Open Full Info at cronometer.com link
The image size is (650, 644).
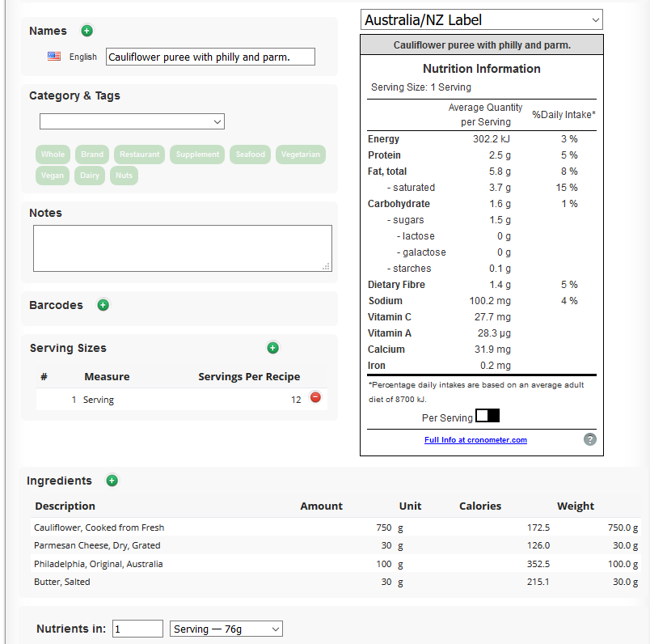pos(475,440)
